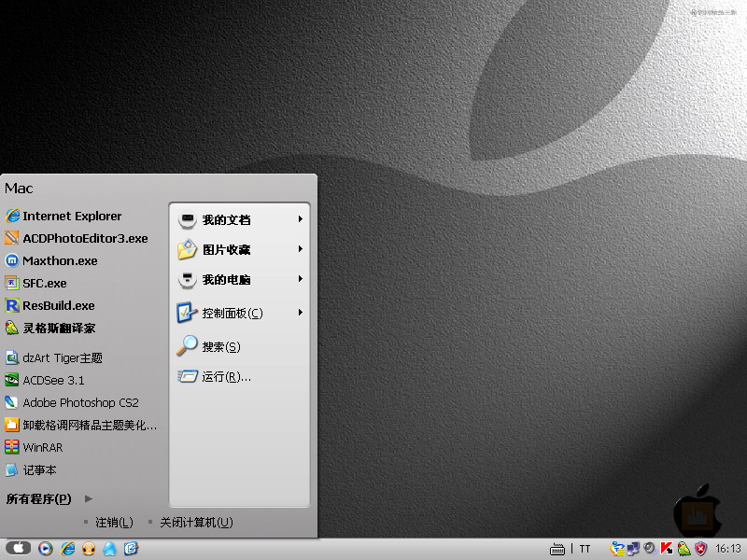
Task: Click the blue pencil-square quick-launch icon
Action: tap(131, 549)
